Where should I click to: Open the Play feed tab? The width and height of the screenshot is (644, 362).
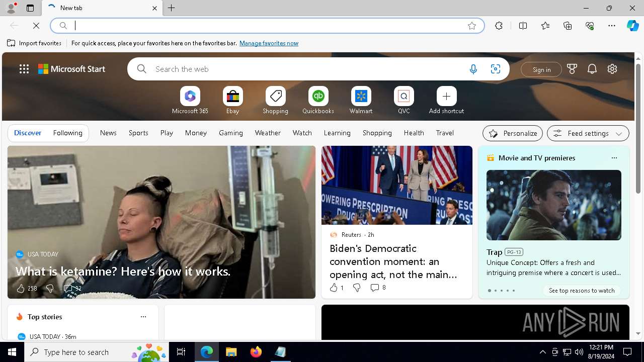pyautogui.click(x=167, y=133)
